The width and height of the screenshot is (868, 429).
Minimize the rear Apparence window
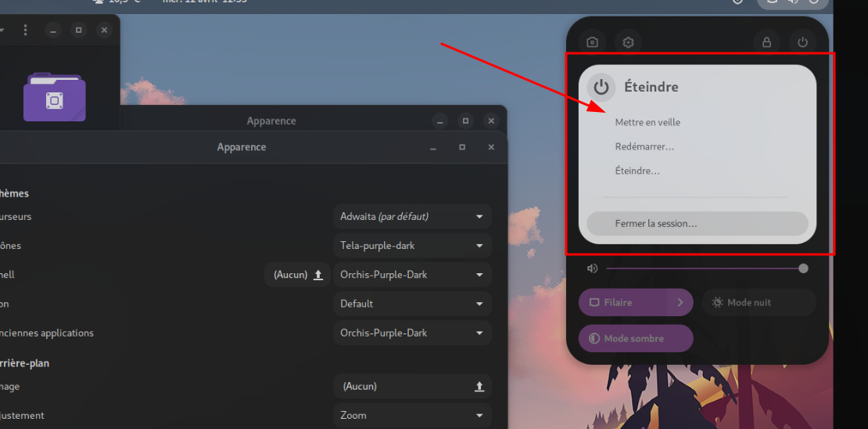[439, 121]
